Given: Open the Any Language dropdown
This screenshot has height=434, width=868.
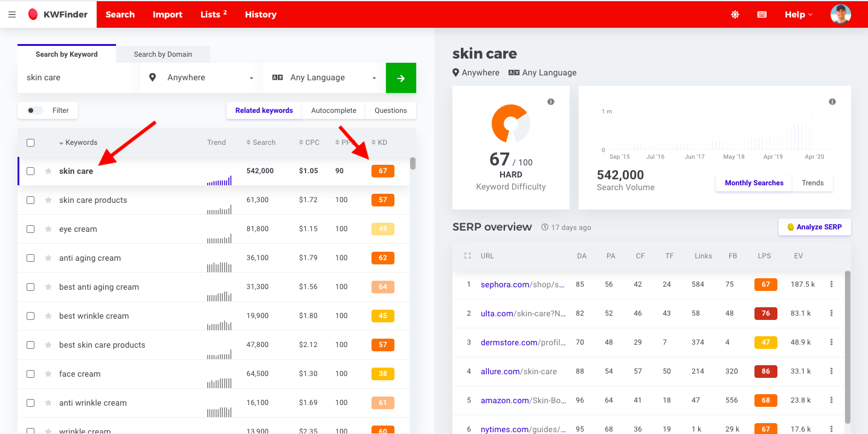Looking at the screenshot, I should [324, 78].
